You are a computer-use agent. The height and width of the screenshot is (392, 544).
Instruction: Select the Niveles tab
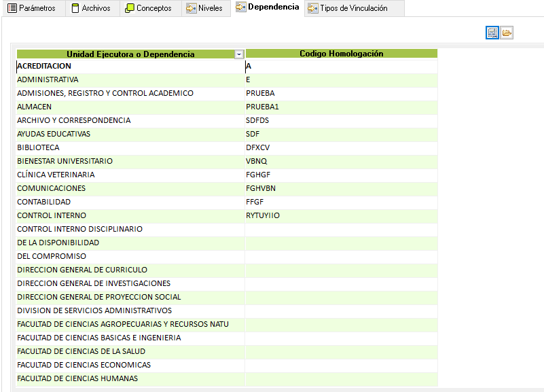[204, 8]
